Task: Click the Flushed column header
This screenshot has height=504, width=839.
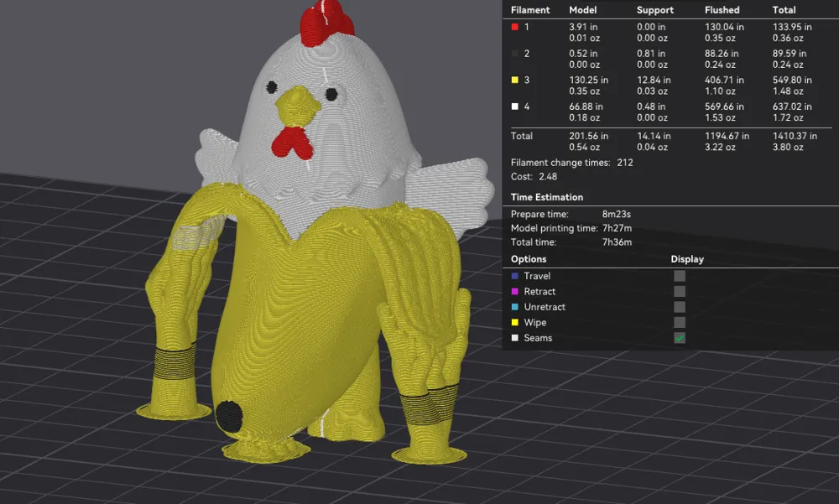Action: point(722,10)
